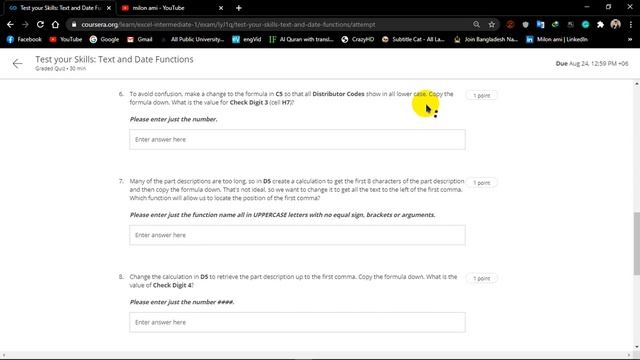Expand the bookmarks overflow chevron
Screen dimensions: 640x360
[x=630, y=39]
